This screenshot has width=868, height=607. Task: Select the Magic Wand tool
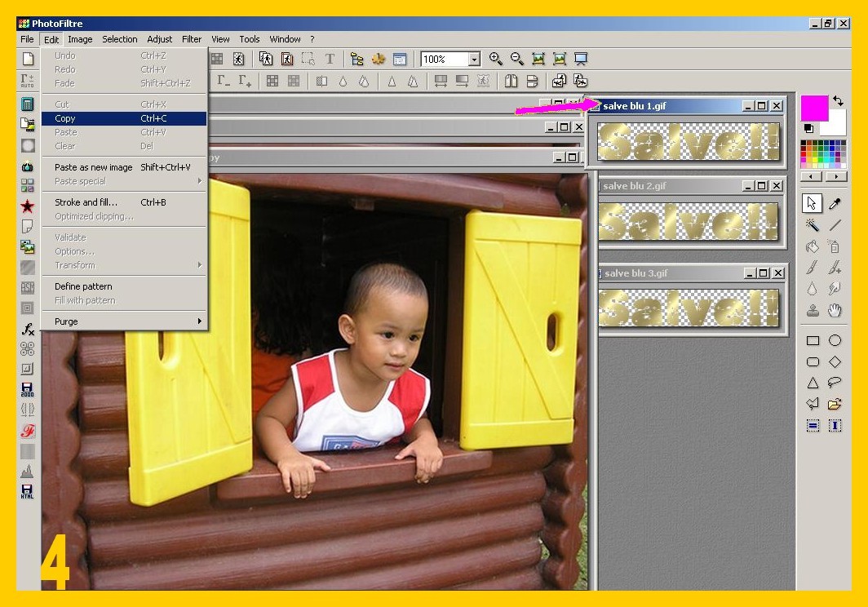click(813, 224)
